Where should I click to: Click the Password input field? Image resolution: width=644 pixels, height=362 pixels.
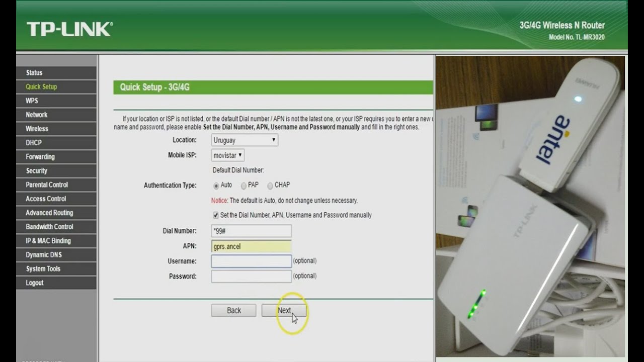click(251, 276)
